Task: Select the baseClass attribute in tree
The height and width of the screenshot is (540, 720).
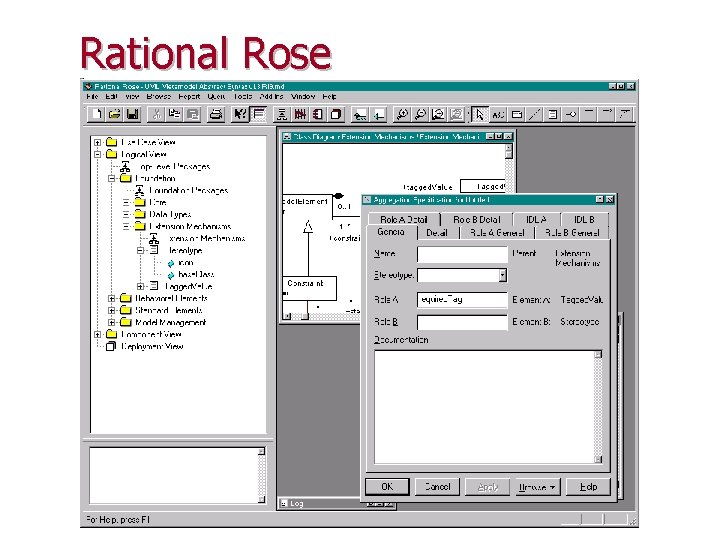Action: pyautogui.click(x=196, y=275)
